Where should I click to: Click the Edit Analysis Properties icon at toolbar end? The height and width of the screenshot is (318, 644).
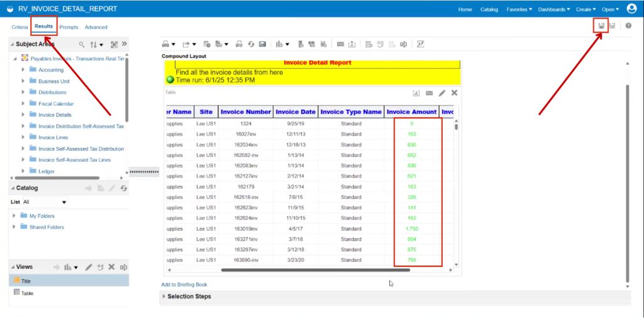(420, 44)
